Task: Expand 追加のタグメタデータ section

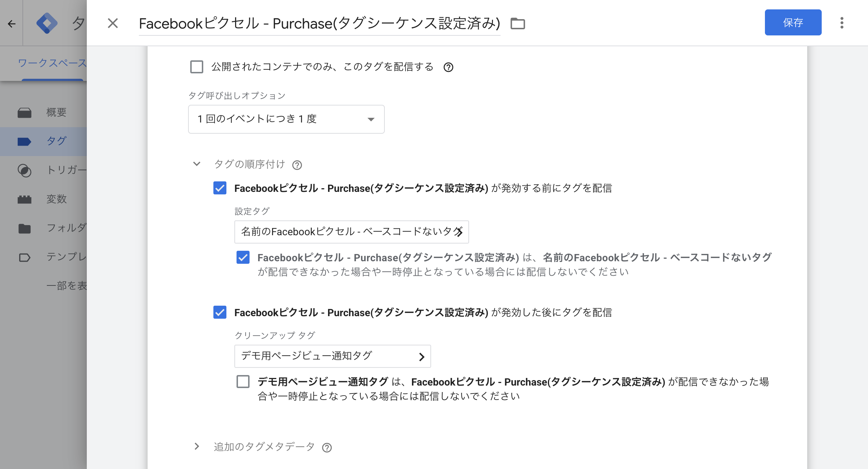Action: point(197,446)
